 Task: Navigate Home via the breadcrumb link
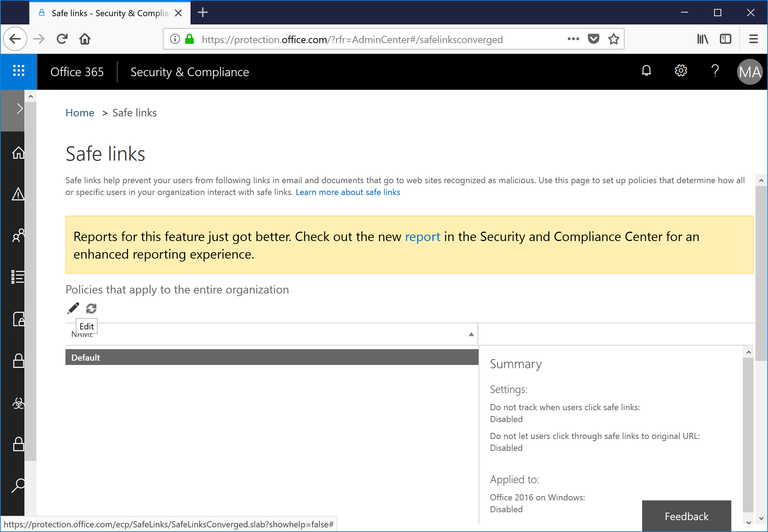coord(80,112)
